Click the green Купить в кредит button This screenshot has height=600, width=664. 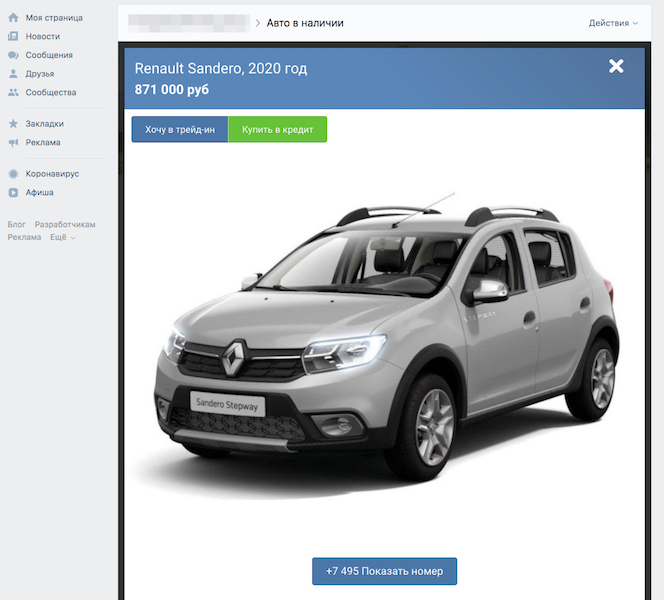coord(277,130)
